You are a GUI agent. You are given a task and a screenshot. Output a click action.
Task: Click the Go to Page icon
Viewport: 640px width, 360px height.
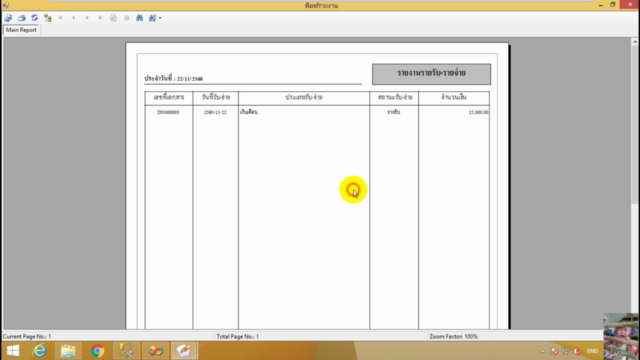click(x=113, y=18)
